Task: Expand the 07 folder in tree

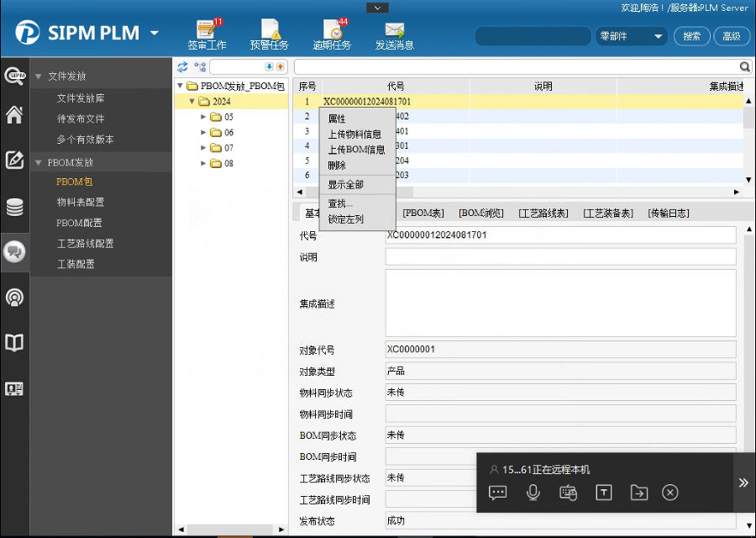Action: tap(203, 148)
